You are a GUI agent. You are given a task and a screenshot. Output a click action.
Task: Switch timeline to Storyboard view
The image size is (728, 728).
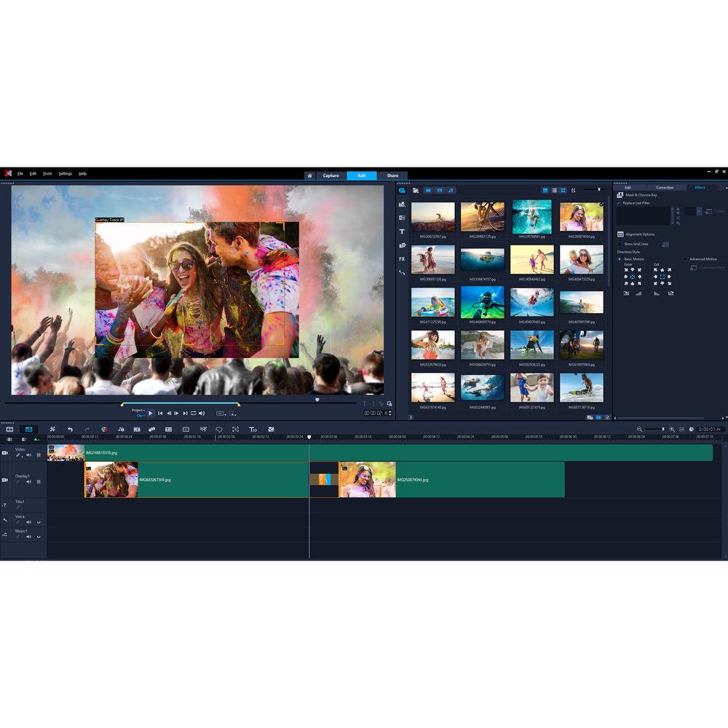9,430
